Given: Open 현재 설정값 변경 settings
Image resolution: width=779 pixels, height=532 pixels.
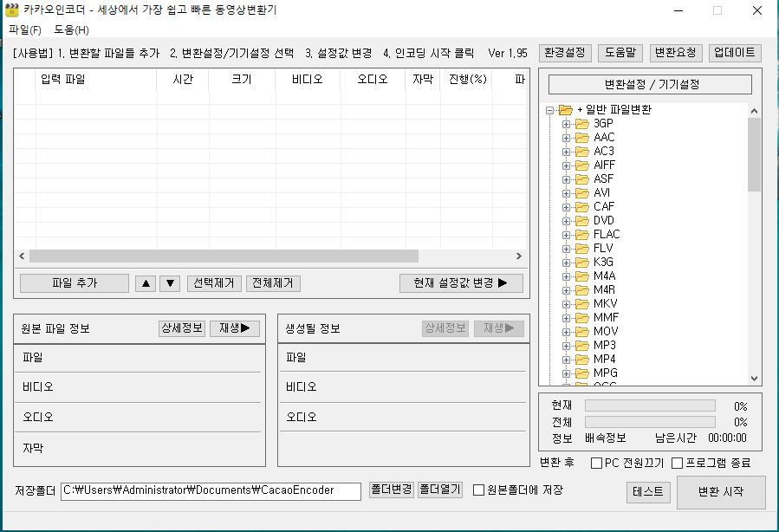Looking at the screenshot, I should coord(461,283).
